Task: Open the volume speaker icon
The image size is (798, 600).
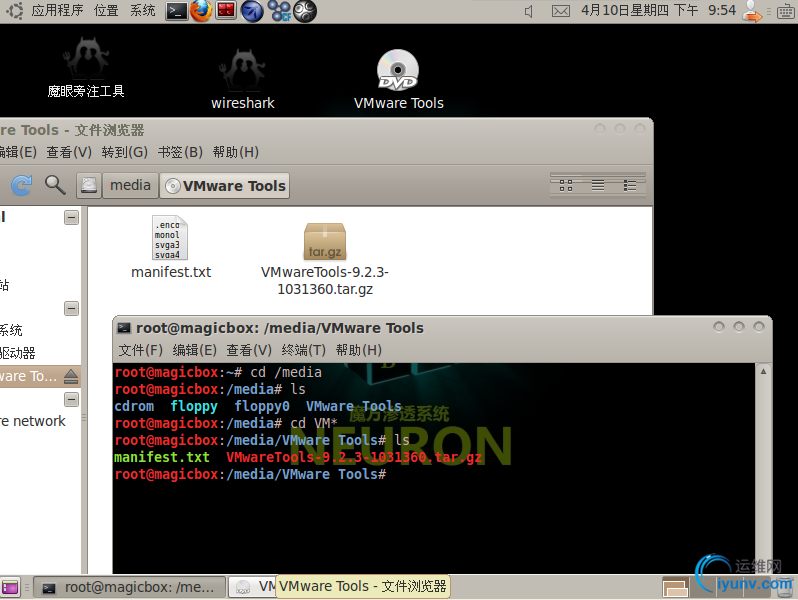Action: [x=529, y=11]
